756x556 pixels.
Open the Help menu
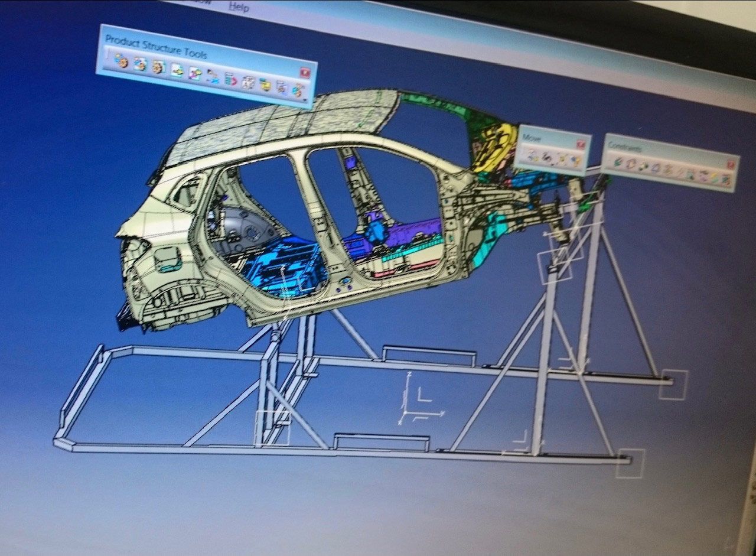(239, 7)
